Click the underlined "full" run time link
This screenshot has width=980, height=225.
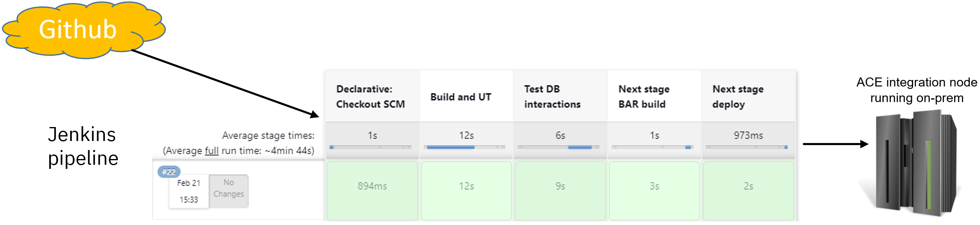click(x=212, y=151)
